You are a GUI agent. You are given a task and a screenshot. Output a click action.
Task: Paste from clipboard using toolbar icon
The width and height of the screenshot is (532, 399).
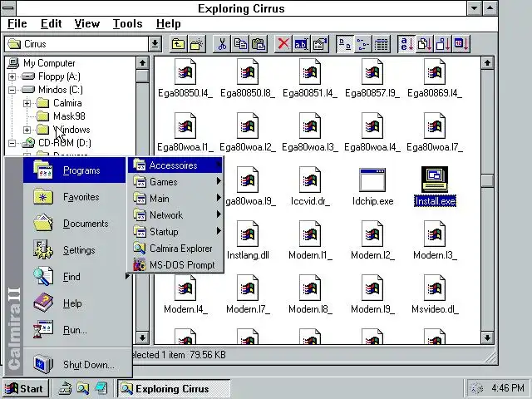[x=259, y=44]
